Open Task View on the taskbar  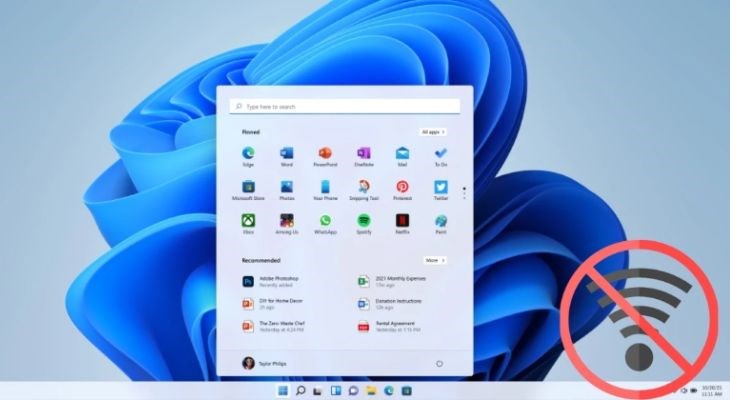point(318,391)
